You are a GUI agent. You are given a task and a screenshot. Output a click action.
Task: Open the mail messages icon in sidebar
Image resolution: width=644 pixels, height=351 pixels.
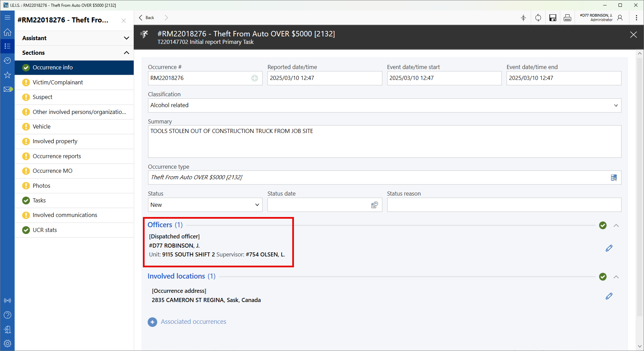tap(7, 89)
